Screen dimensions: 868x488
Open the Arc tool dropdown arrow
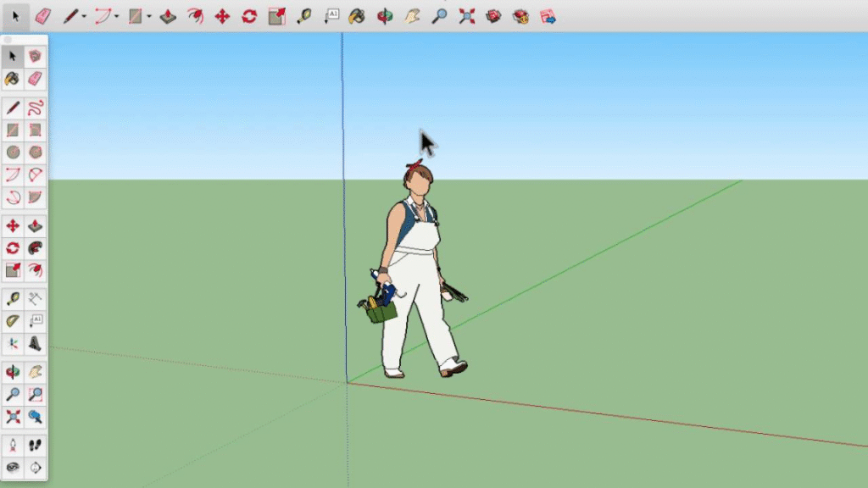[x=116, y=16]
